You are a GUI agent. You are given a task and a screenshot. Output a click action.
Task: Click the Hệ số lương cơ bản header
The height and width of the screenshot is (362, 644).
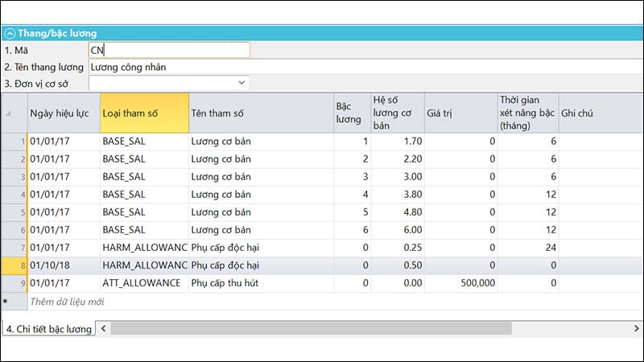(397, 113)
